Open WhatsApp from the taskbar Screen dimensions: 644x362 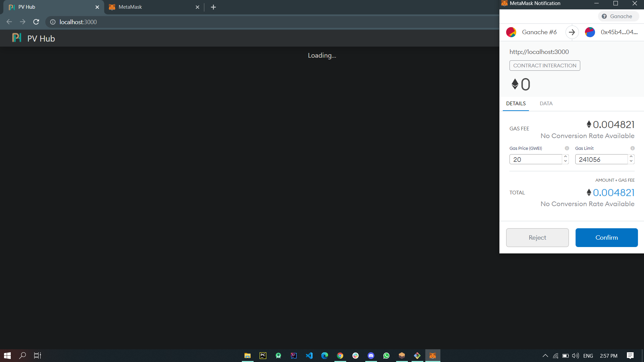coord(386,355)
